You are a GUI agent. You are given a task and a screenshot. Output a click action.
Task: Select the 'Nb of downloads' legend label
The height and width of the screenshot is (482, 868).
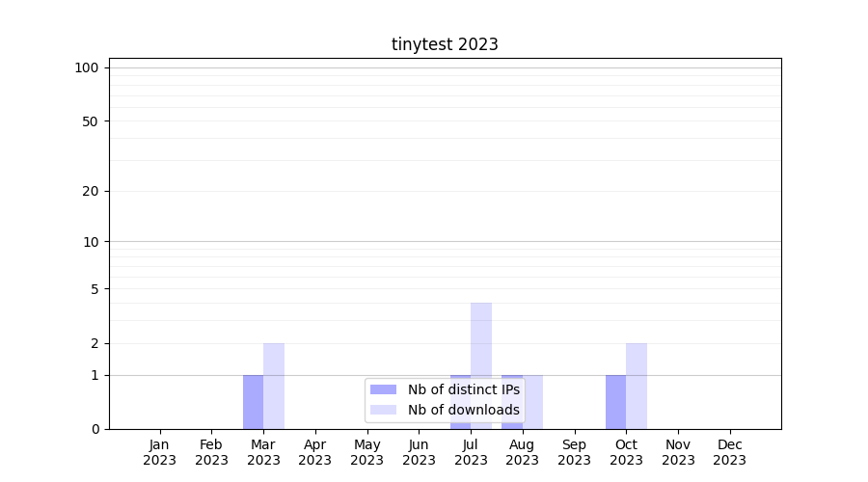click(463, 410)
